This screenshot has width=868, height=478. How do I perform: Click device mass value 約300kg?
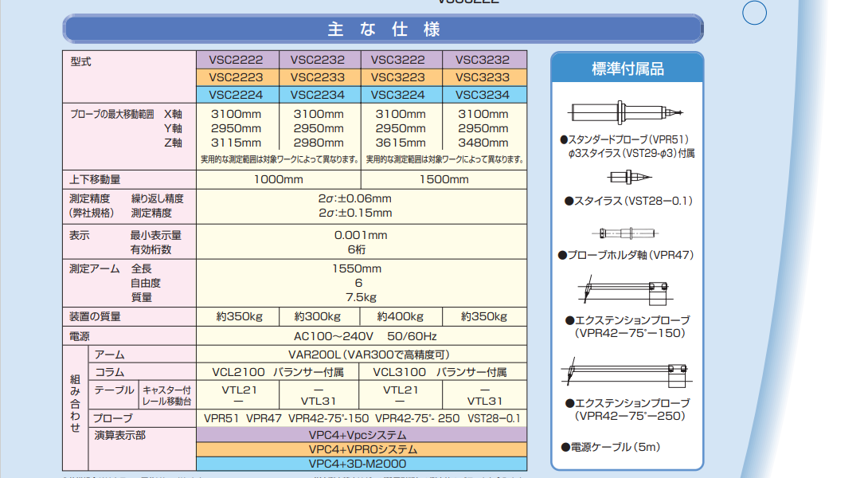[318, 317]
